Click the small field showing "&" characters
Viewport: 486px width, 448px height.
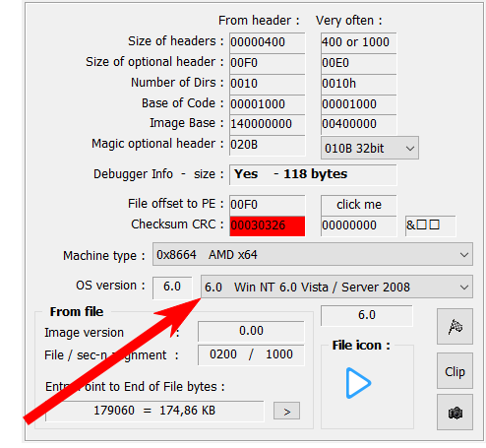click(x=430, y=225)
